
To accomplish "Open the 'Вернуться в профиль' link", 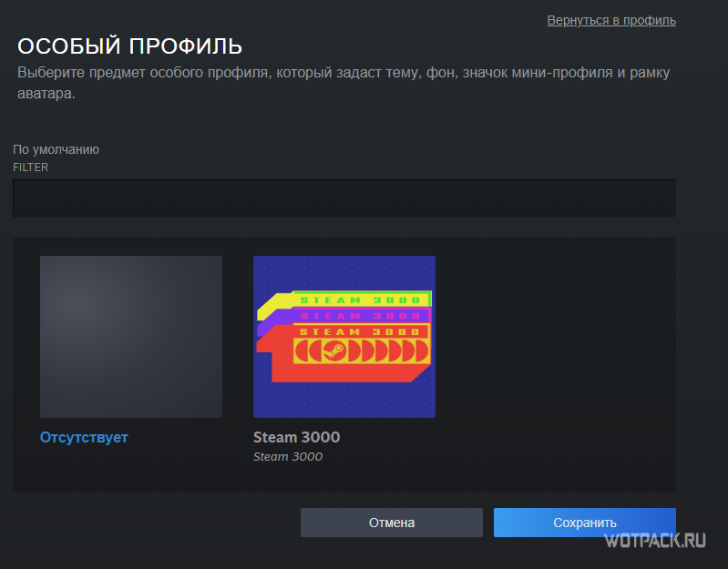I will [x=610, y=20].
